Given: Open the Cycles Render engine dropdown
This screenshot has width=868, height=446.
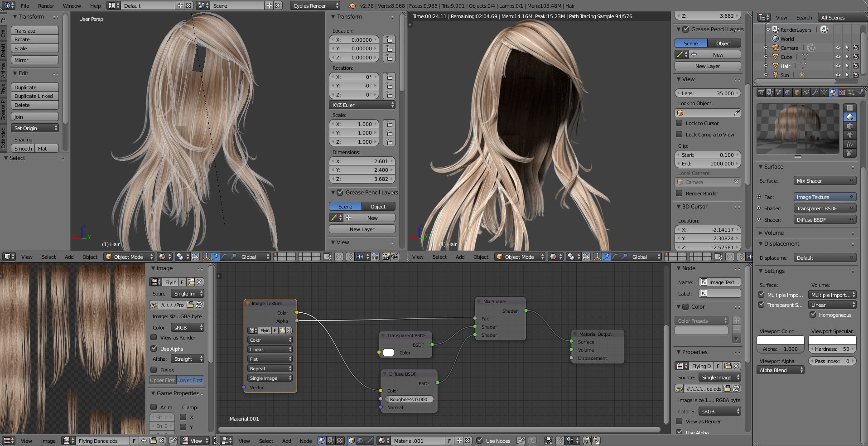Looking at the screenshot, I should (x=315, y=5).
